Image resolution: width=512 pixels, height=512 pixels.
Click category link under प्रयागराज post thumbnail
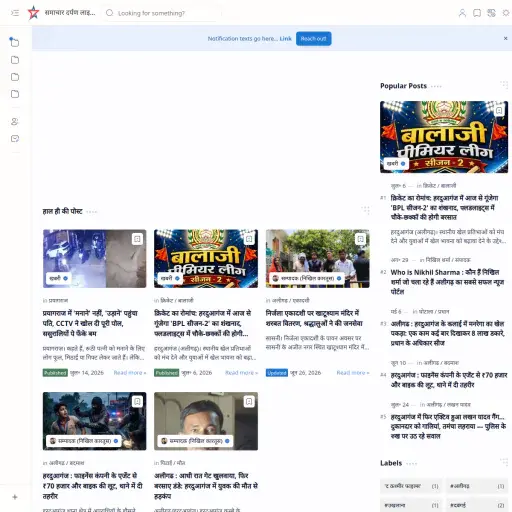pyautogui.click(x=58, y=300)
